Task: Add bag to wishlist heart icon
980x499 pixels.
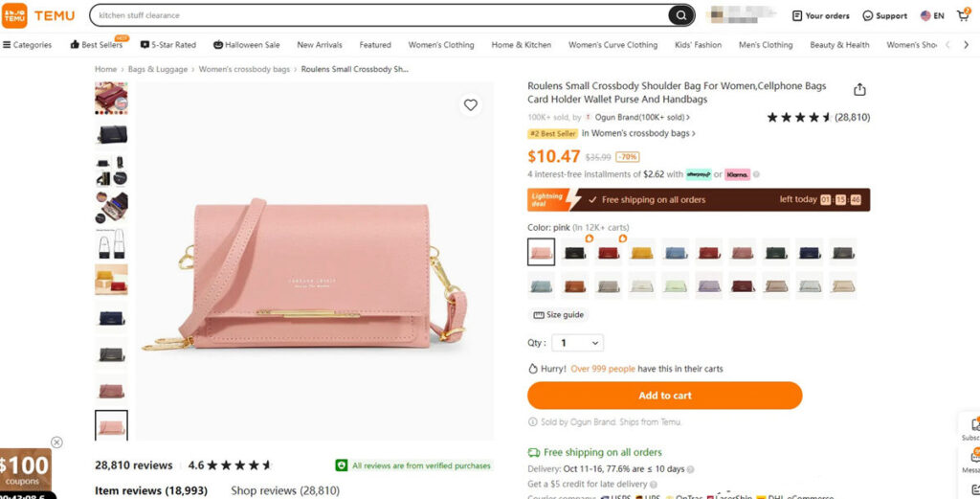Action: [470, 105]
